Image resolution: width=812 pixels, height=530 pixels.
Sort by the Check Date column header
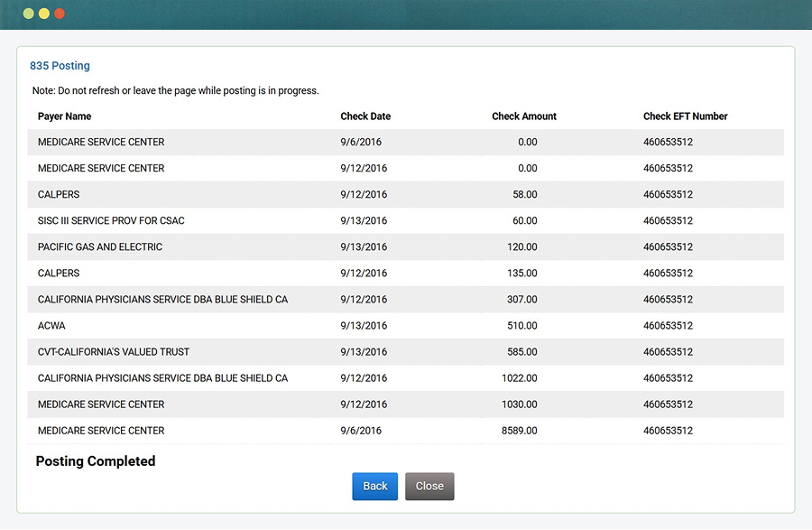[x=365, y=116]
